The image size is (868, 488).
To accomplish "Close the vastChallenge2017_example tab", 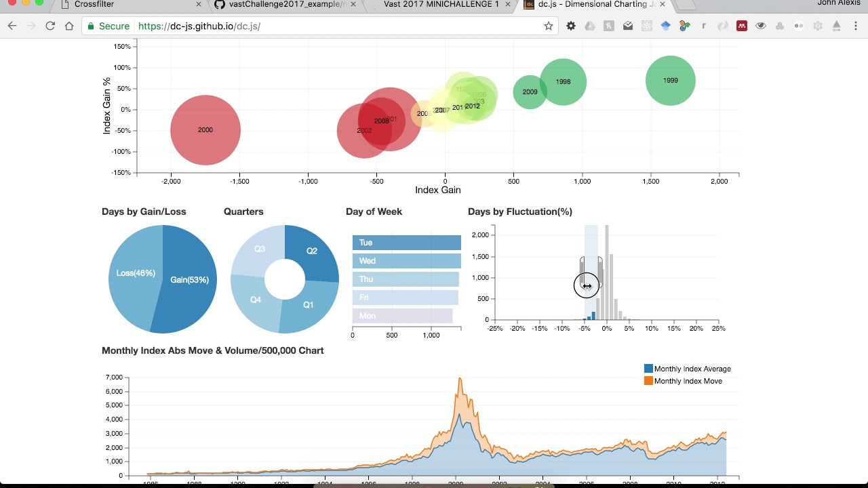I will tap(353, 4).
